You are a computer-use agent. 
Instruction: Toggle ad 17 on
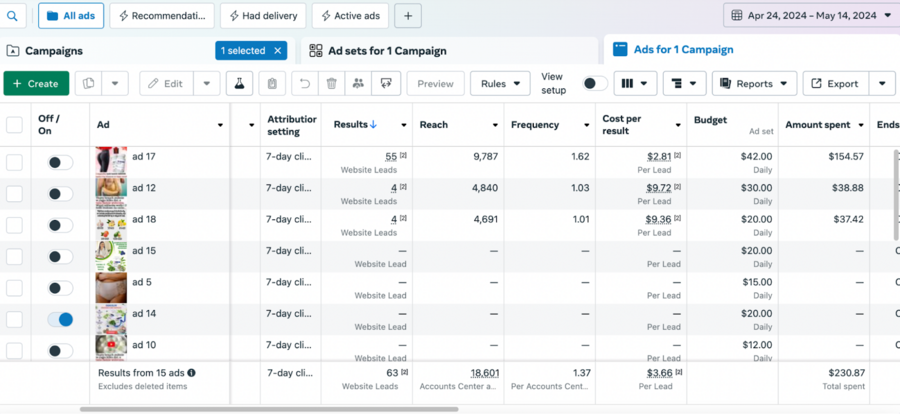click(x=60, y=162)
